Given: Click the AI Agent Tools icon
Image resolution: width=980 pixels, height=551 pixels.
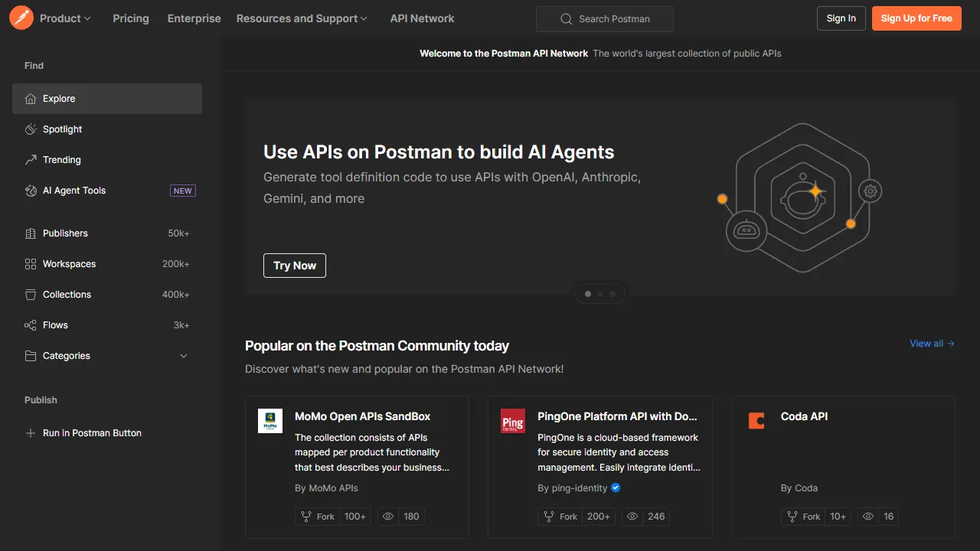Looking at the screenshot, I should [x=31, y=191].
